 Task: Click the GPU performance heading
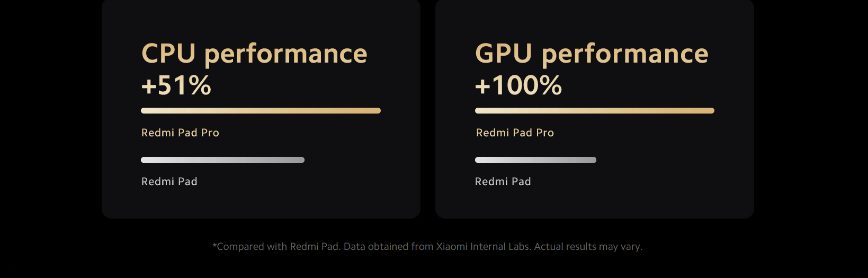(x=592, y=54)
